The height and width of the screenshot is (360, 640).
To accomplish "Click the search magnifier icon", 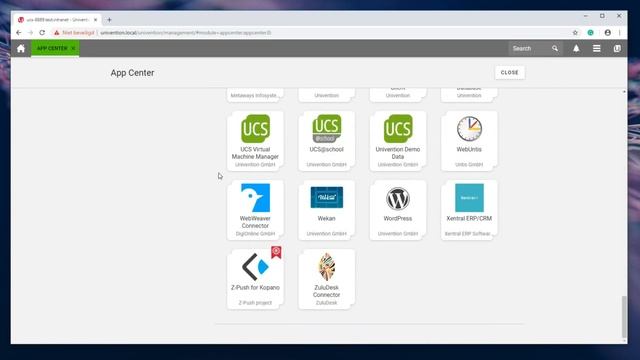I will pyautogui.click(x=555, y=49).
